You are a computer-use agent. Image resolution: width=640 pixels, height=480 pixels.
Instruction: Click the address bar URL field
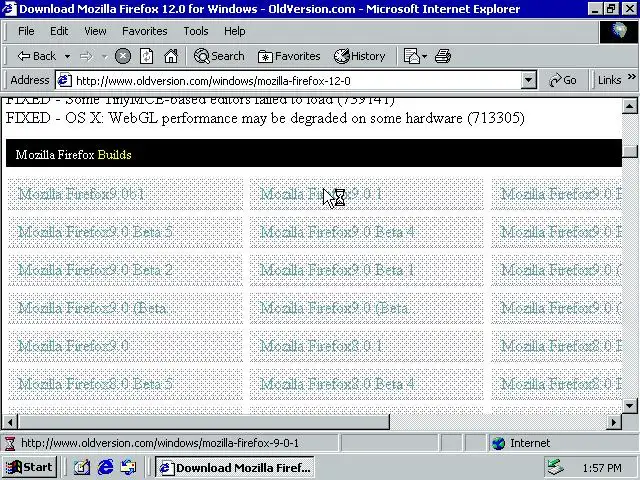(x=296, y=81)
